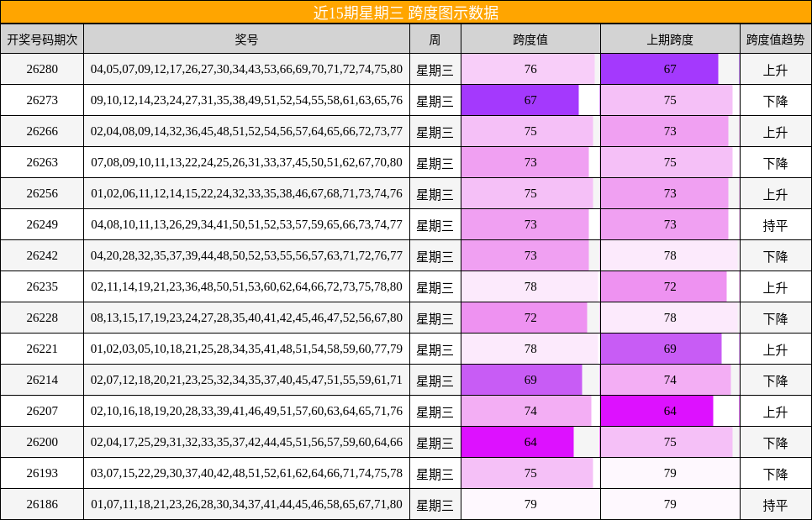Select issue number 26280

(x=42, y=70)
